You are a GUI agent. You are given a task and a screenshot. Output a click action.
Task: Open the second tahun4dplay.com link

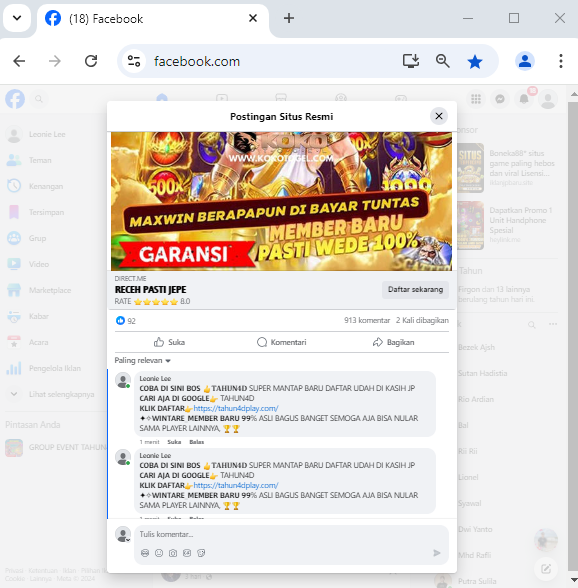(x=236, y=485)
